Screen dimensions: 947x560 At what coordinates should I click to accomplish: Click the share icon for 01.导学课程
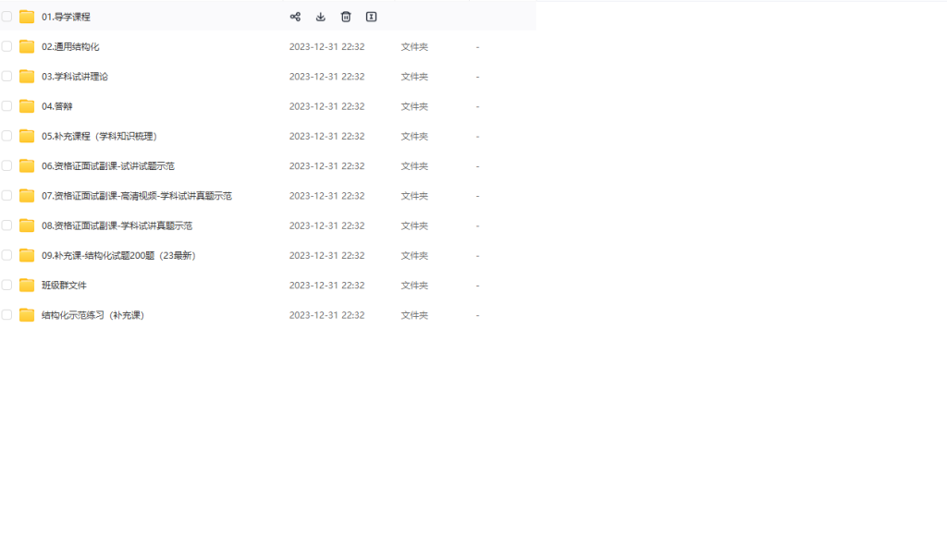click(x=295, y=17)
